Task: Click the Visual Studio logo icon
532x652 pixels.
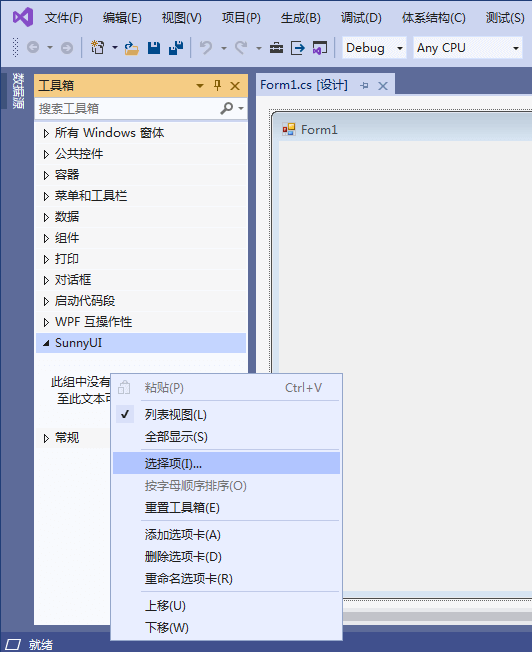Action: (x=23, y=17)
